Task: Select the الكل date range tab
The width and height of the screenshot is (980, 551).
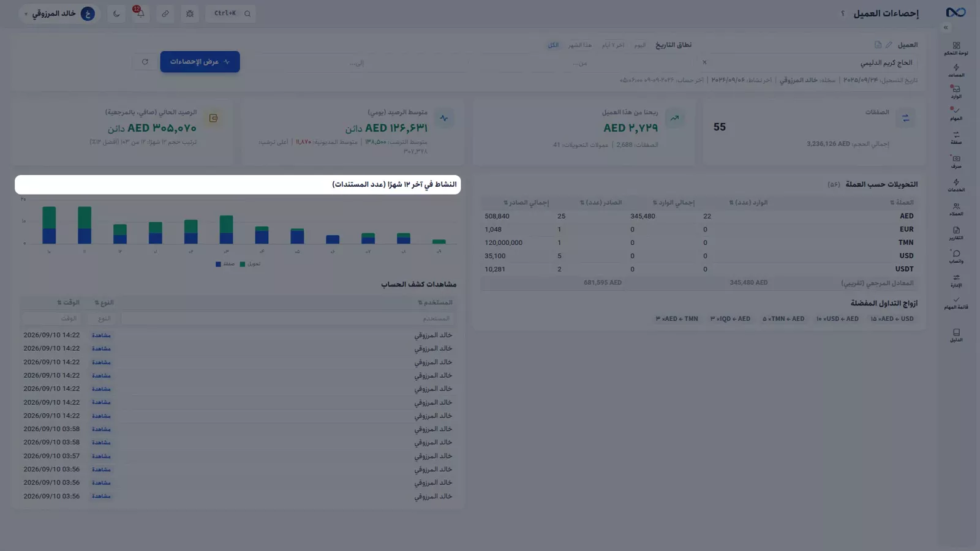Action: 553,45
